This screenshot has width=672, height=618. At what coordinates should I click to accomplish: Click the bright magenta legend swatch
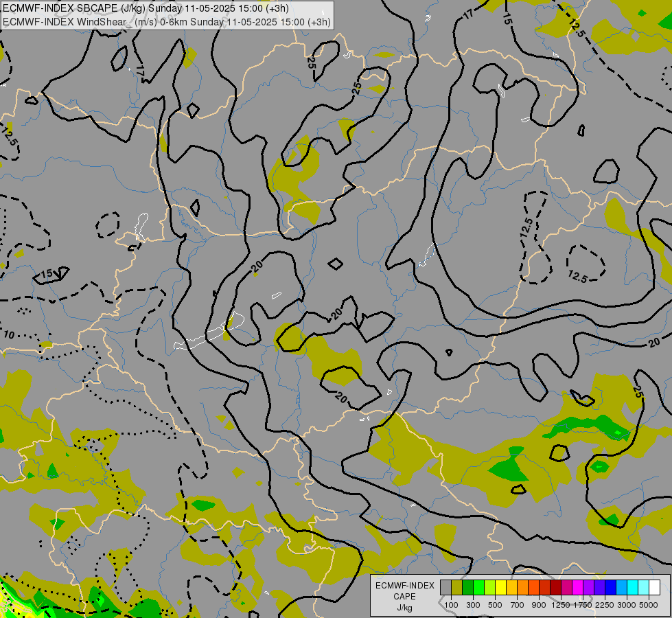click(577, 587)
